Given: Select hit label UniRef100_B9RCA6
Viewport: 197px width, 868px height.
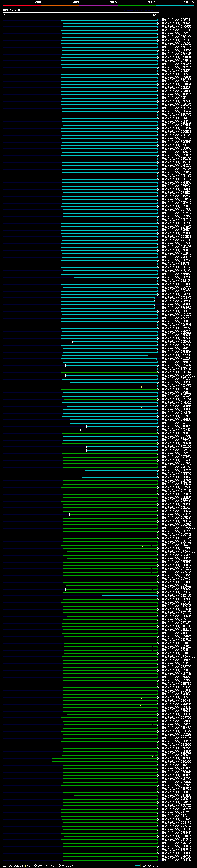Looking at the screenshot, I should pos(176,50).
